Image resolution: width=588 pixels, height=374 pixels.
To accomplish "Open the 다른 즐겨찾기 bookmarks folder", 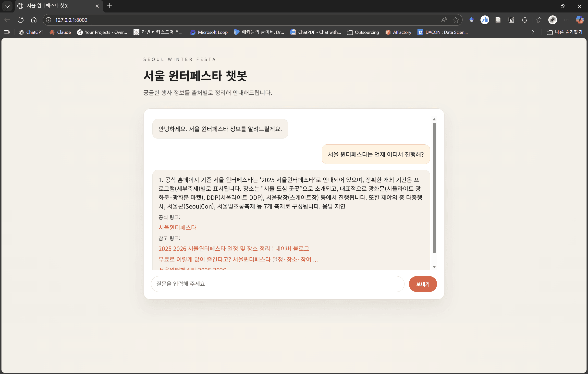I will click(564, 32).
